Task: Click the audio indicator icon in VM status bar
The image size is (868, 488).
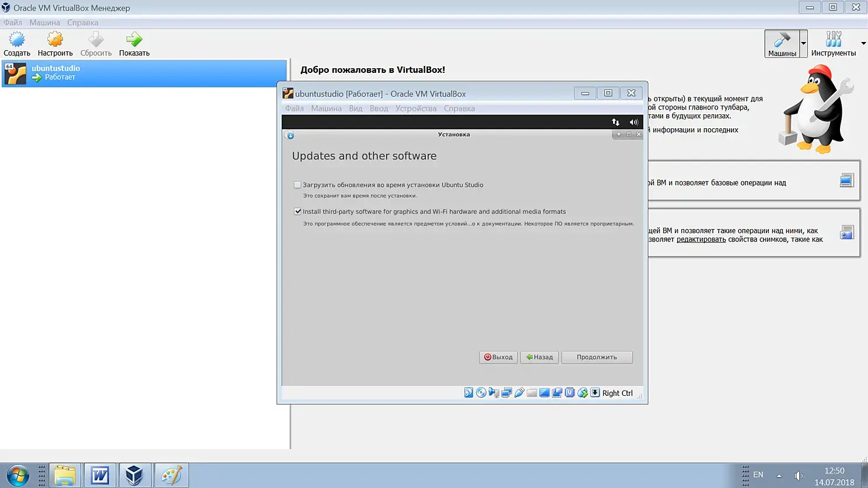Action: click(494, 393)
